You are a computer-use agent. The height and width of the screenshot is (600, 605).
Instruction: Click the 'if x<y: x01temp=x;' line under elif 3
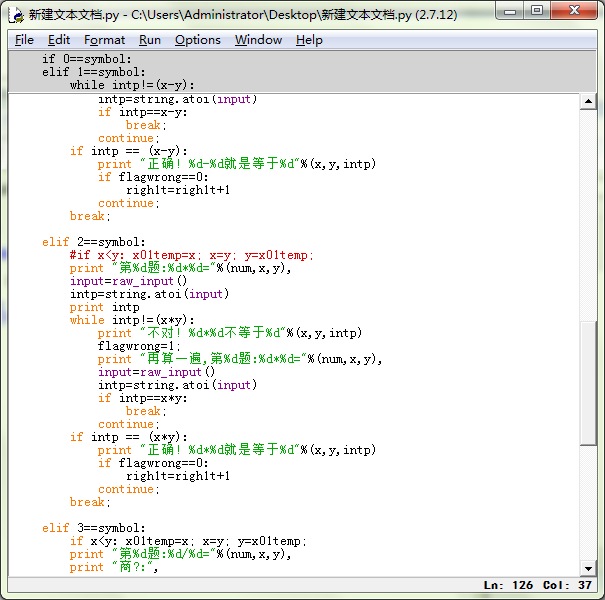188,541
